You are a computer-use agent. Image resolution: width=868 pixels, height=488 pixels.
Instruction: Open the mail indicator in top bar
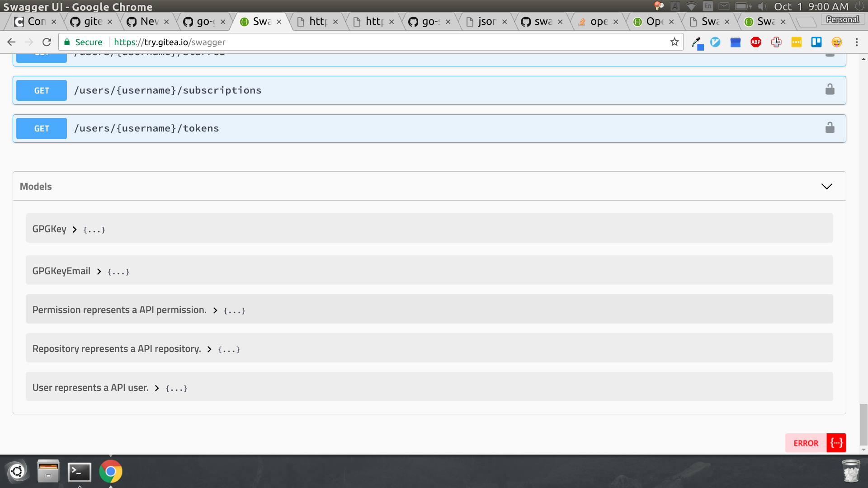click(x=724, y=6)
